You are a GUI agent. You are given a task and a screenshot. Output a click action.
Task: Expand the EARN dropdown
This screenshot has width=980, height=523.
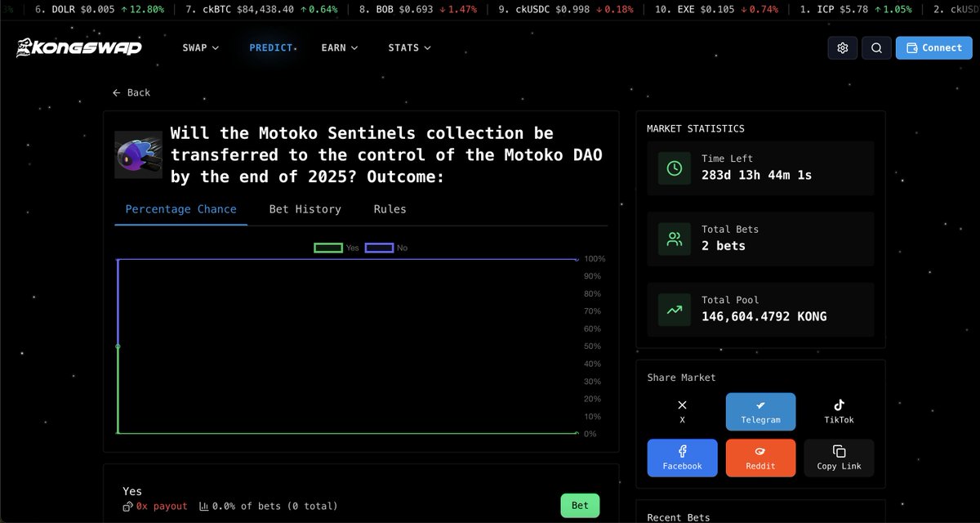[x=340, y=47]
